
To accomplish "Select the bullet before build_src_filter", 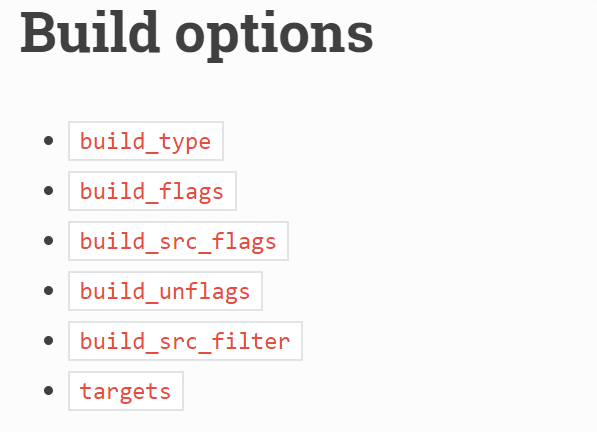I will click(48, 341).
